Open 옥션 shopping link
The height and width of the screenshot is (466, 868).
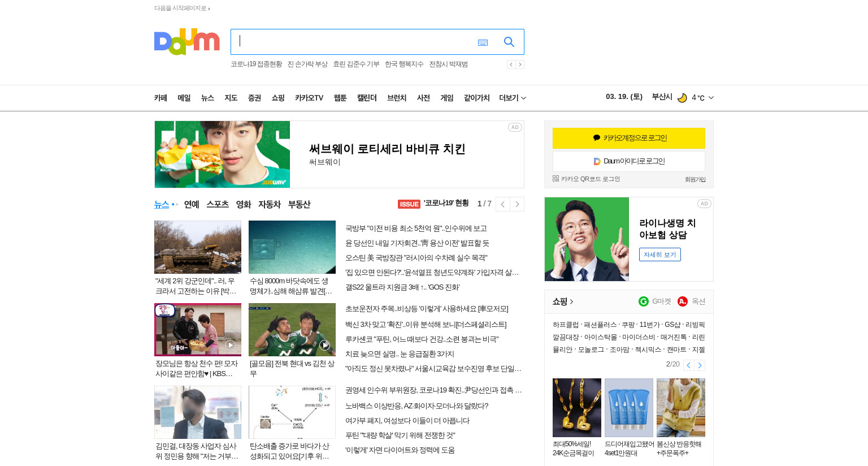[x=691, y=301]
